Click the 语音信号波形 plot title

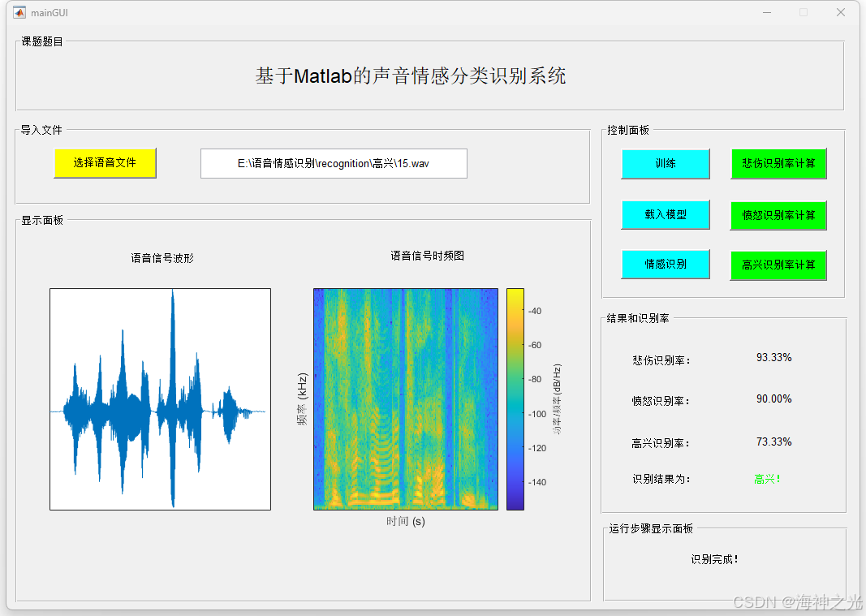click(162, 258)
